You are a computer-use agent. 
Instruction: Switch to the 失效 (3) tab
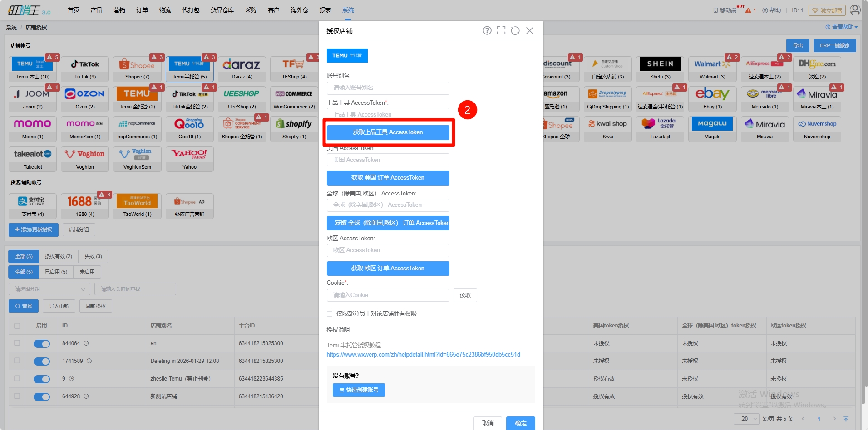pyautogui.click(x=93, y=257)
